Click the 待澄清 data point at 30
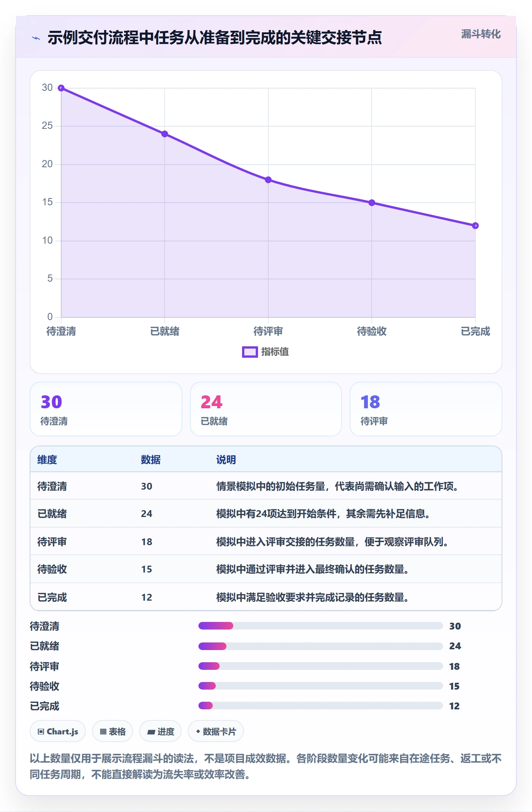 [x=61, y=88]
